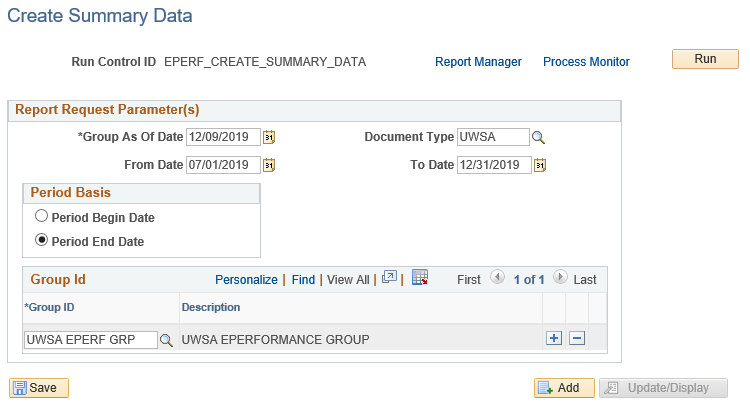Go to previous row arrow in Group Id

[497, 277]
